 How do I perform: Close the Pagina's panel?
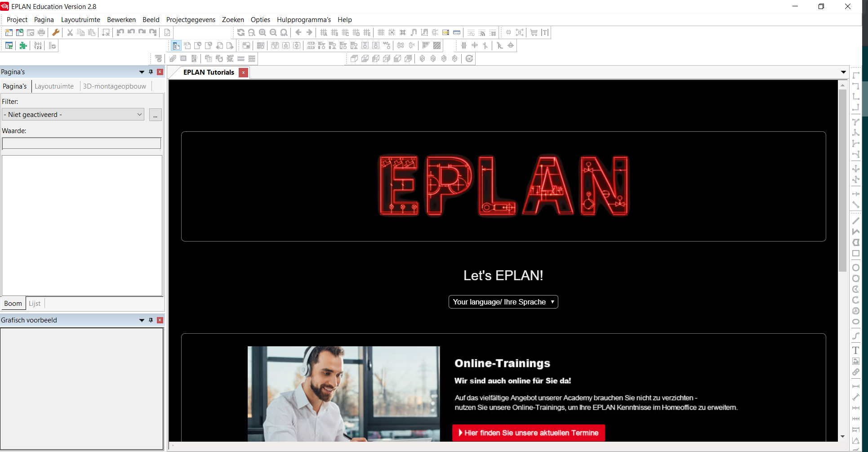(x=160, y=72)
